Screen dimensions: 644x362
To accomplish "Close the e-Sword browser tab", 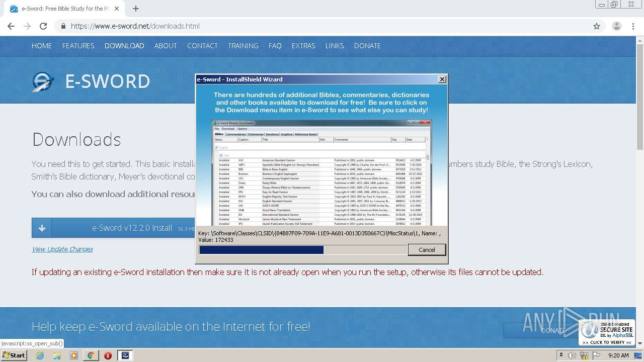I will coord(117,9).
